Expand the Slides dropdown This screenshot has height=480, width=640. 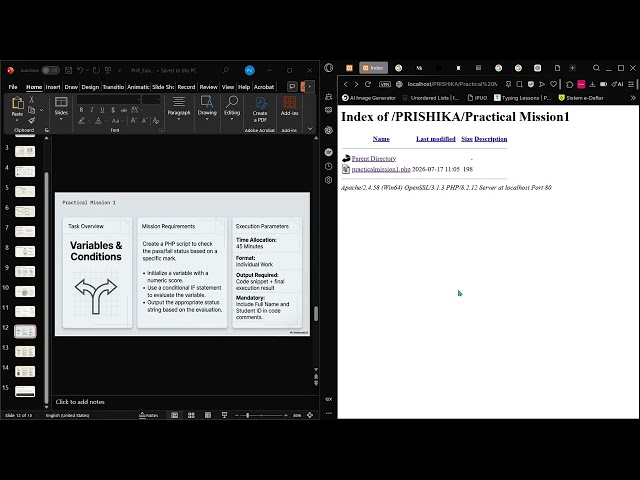click(61, 119)
